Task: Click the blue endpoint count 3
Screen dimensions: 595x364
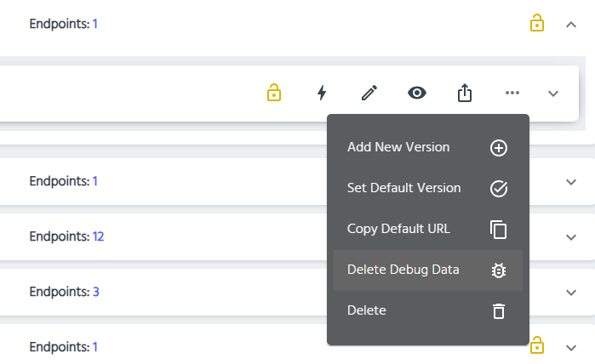Action: [95, 292]
